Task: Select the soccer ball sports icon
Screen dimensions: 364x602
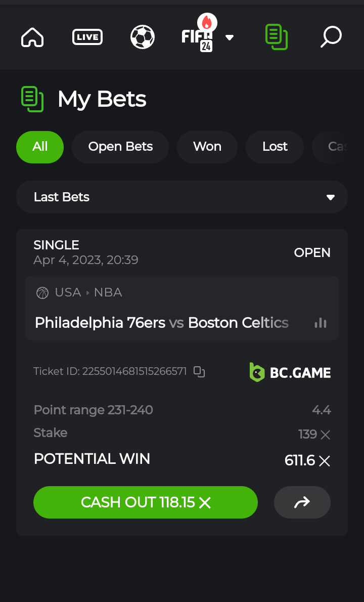Action: pyautogui.click(x=142, y=37)
